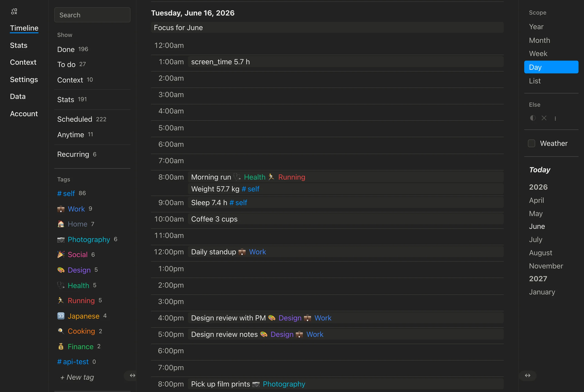Click the runner icon in Morning run entry
584x392 pixels.
(x=271, y=177)
